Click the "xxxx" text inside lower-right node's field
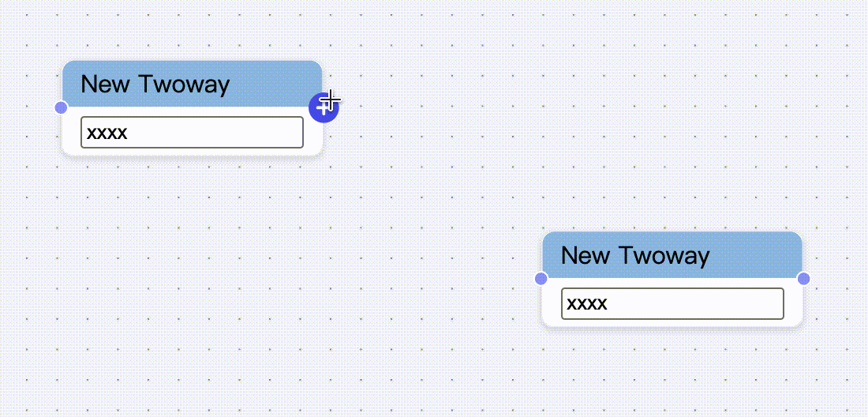868x417 pixels. point(588,303)
